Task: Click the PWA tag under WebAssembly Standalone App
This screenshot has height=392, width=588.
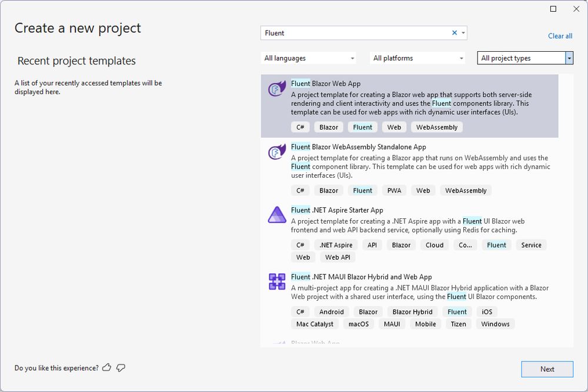Action: 394,191
